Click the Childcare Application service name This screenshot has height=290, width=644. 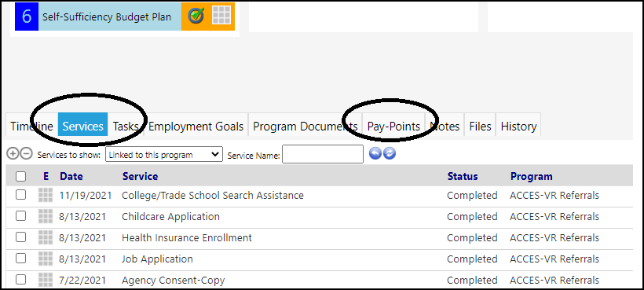point(171,216)
